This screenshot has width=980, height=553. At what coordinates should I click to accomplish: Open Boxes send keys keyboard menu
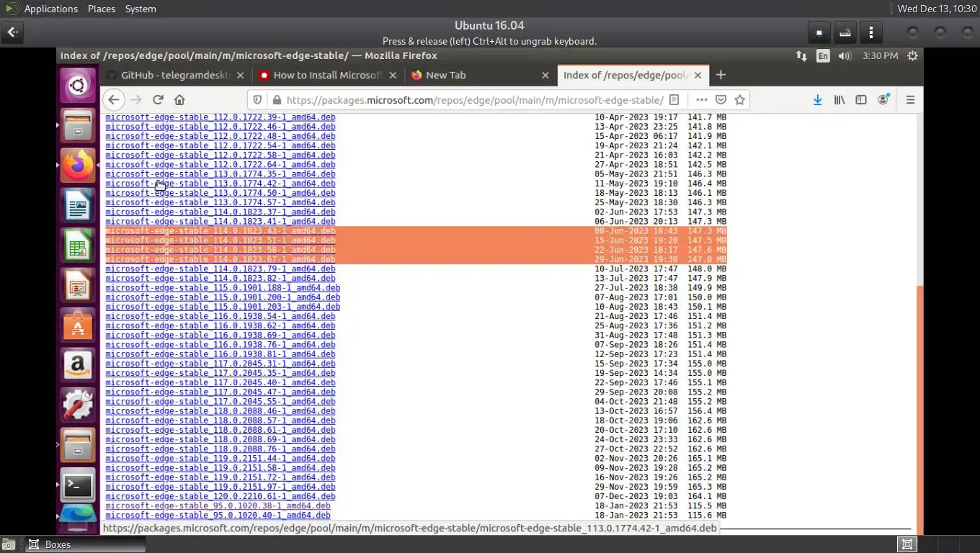[x=845, y=32]
